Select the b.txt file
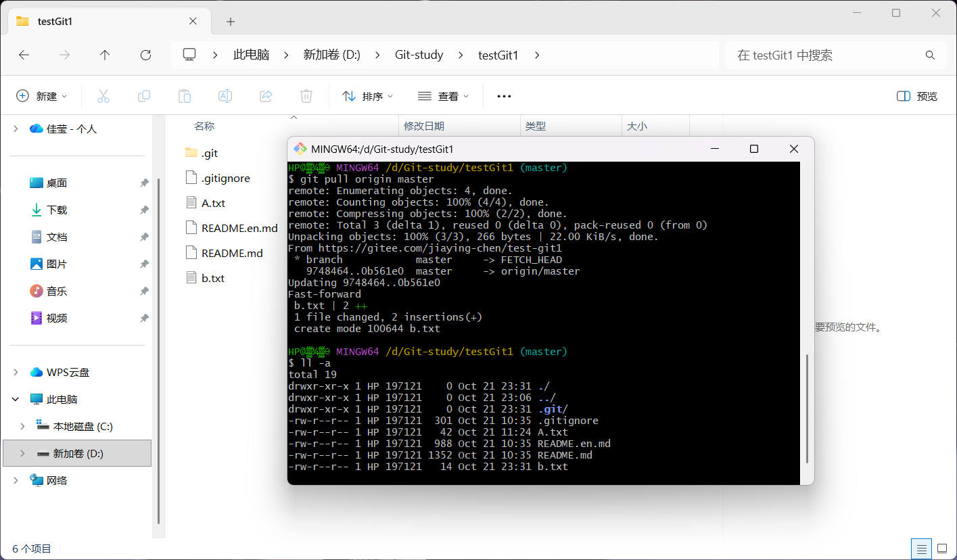Screen dimensions: 957x560 [205, 278]
